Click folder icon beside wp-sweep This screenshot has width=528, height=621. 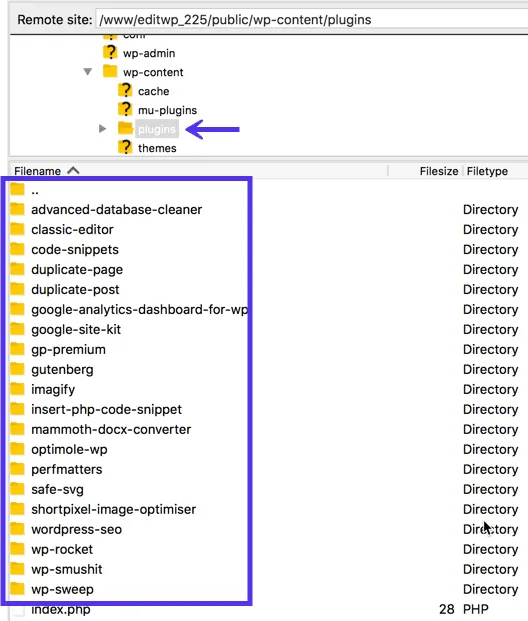[x=17, y=589]
